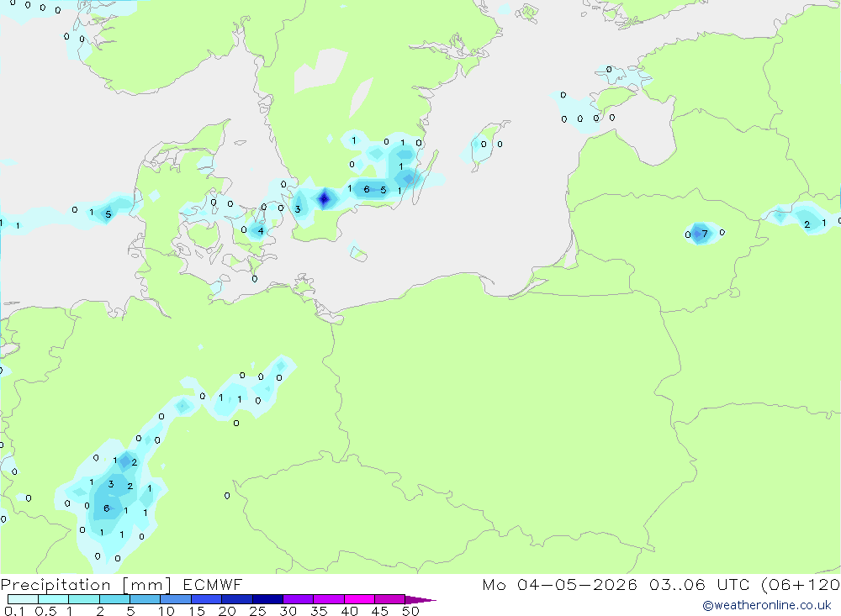This screenshot has width=841, height=616.
Task: Click the legend label '40'
Action: [349, 611]
